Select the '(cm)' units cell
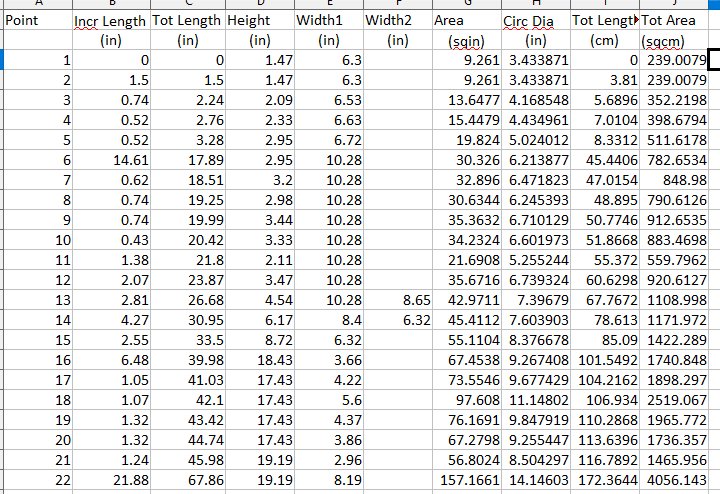Viewport: 720px width, 494px height. pos(605,40)
